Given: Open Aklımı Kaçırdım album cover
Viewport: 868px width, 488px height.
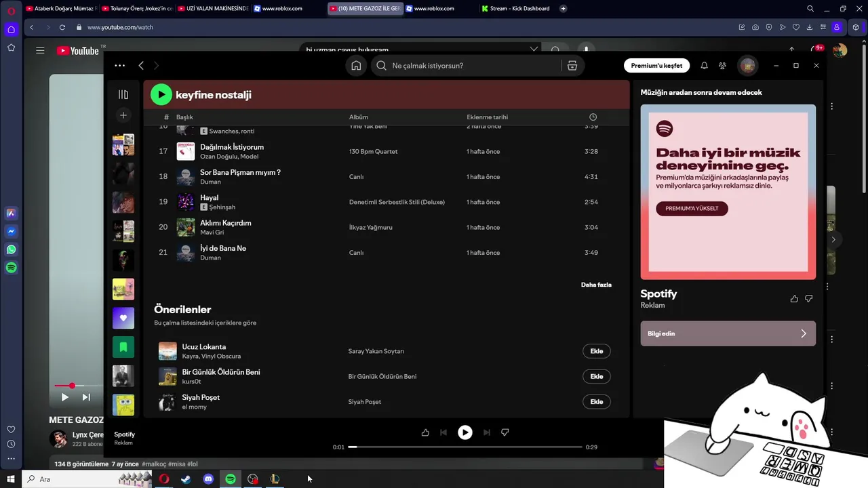Looking at the screenshot, I should (x=186, y=227).
